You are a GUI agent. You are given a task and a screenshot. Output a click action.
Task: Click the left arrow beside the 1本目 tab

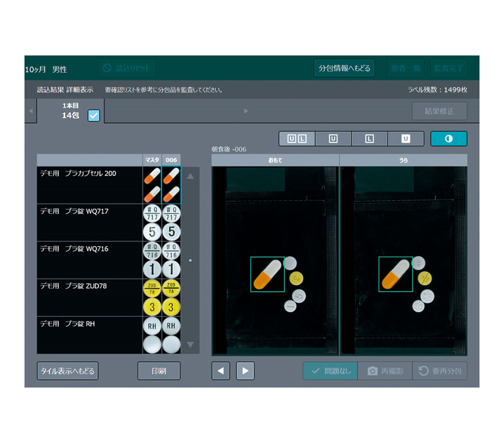(x=30, y=111)
